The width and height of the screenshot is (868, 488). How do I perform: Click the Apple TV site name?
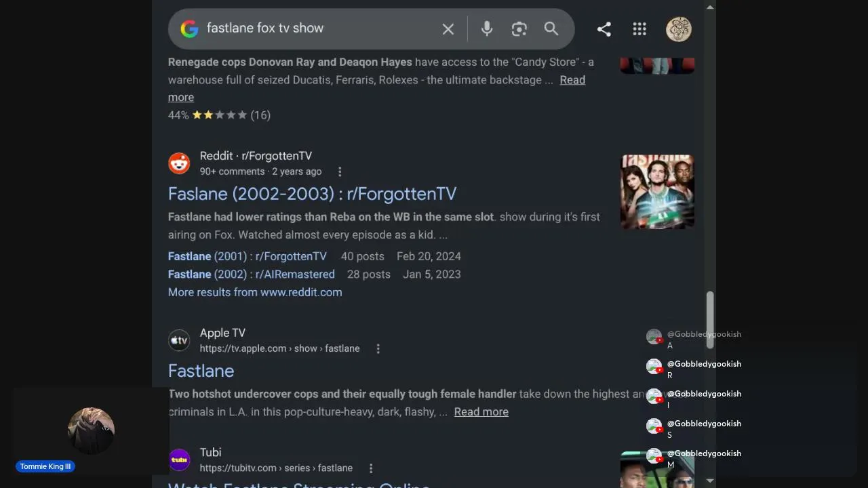[x=222, y=333]
